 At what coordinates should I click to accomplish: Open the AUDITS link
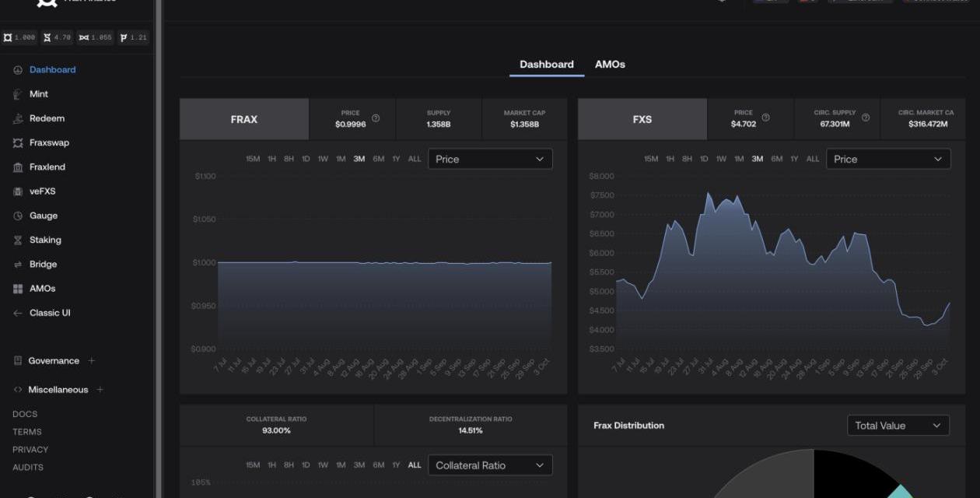(x=28, y=468)
